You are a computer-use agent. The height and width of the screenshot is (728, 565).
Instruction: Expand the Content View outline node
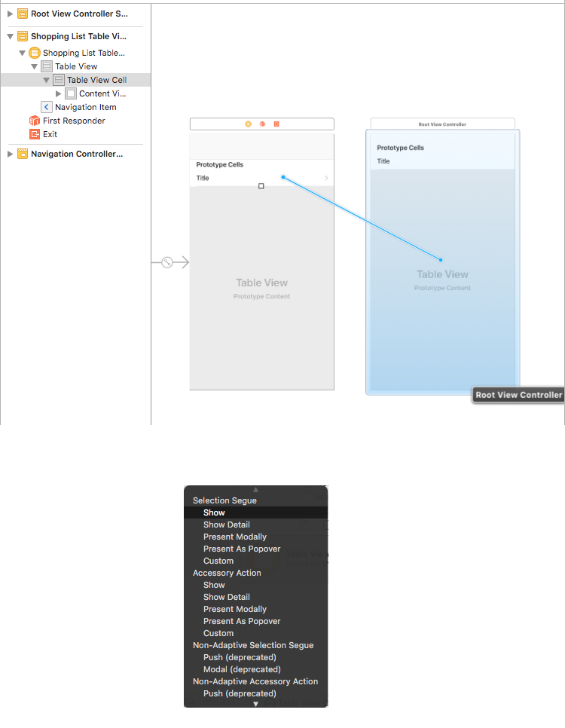point(58,93)
